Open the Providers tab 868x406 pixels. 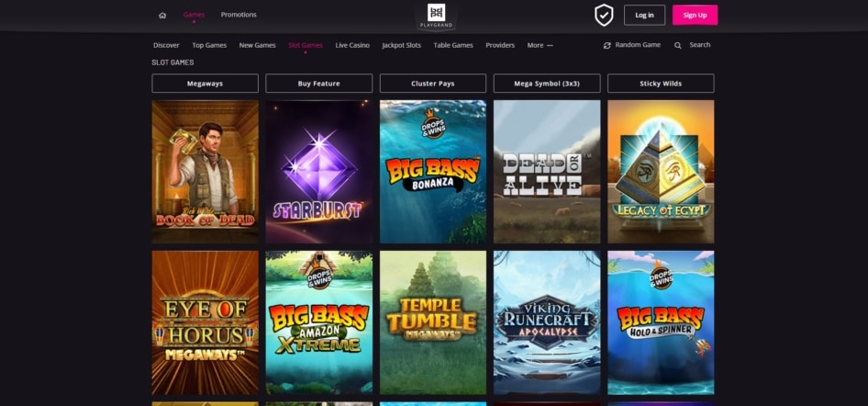(x=500, y=45)
